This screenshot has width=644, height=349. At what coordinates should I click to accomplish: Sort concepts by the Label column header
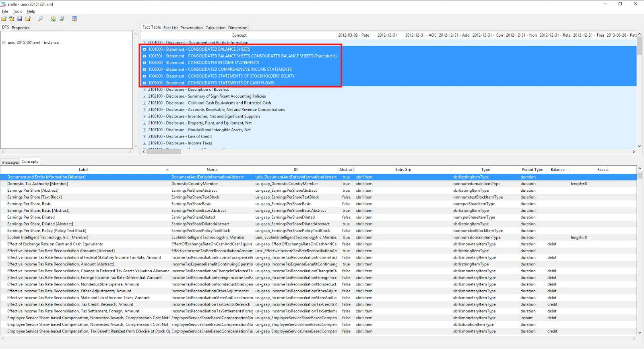point(84,170)
